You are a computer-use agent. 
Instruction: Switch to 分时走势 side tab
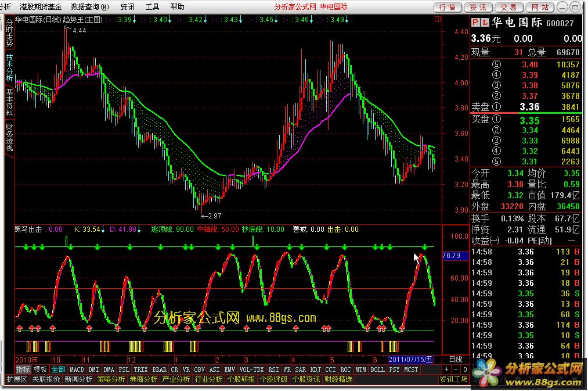(9, 33)
